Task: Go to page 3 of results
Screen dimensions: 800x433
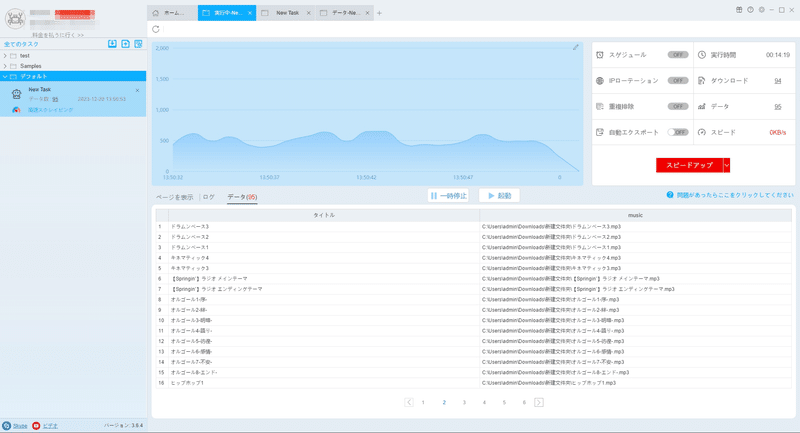Action: tap(464, 402)
